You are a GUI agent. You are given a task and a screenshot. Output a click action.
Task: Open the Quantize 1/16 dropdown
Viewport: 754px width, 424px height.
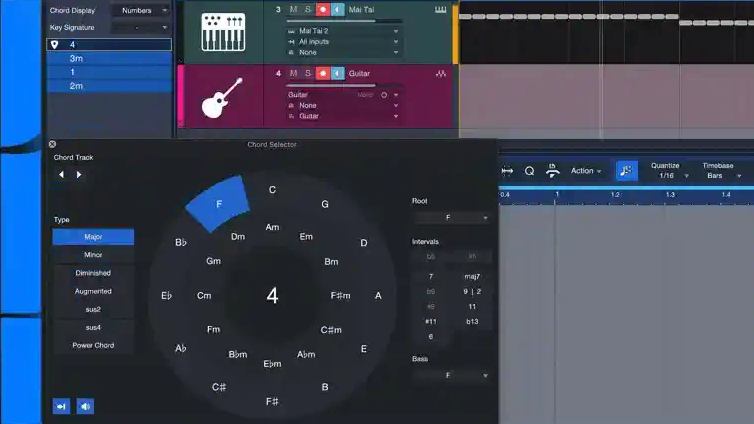coord(670,176)
